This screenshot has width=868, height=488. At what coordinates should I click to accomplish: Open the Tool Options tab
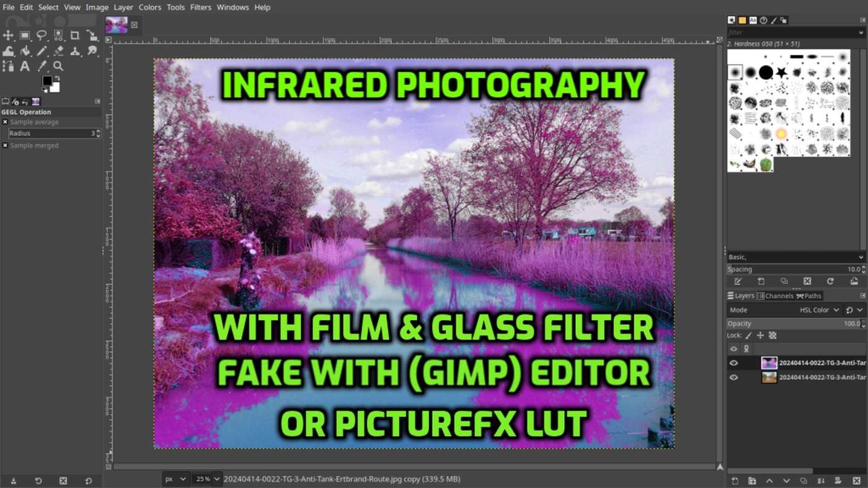pyautogui.click(x=6, y=101)
